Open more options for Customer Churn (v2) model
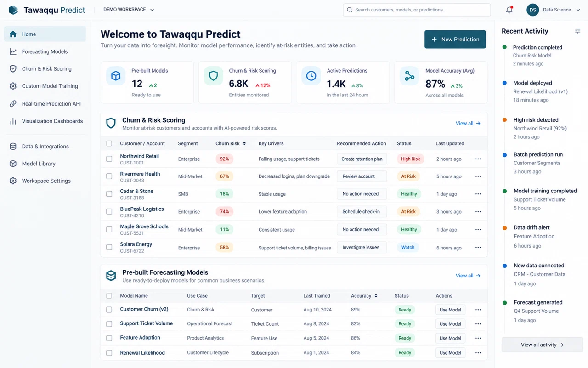 coord(478,310)
